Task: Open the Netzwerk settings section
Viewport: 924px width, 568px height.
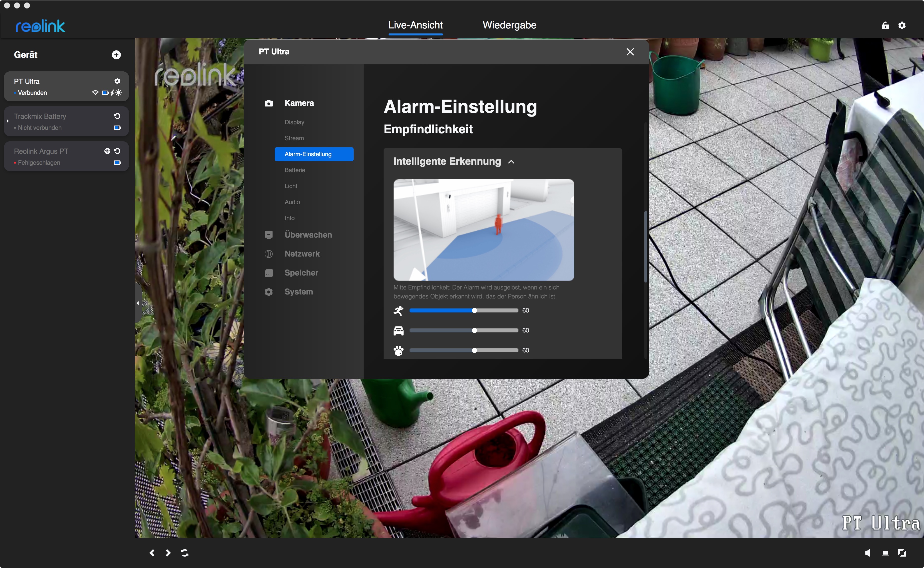Action: (x=302, y=254)
